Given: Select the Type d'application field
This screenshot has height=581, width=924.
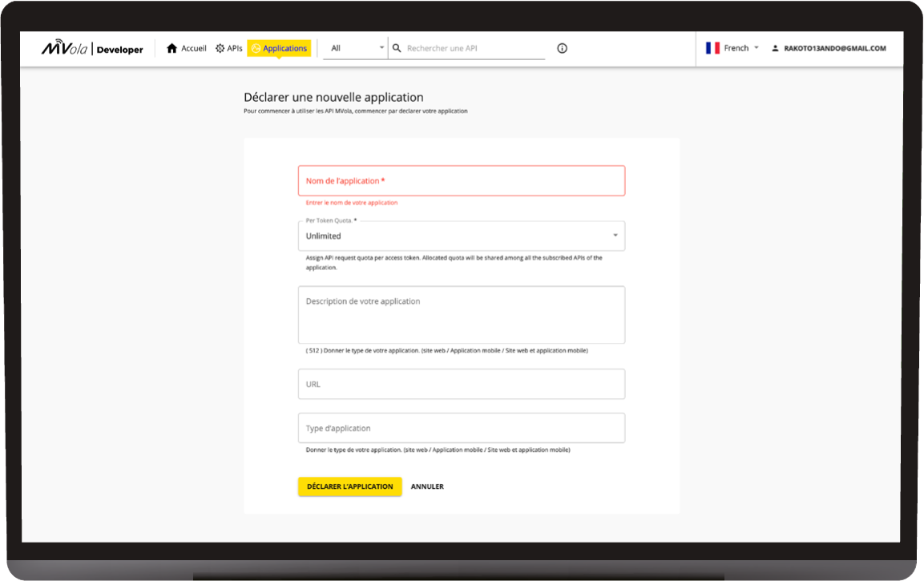Looking at the screenshot, I should coord(461,428).
